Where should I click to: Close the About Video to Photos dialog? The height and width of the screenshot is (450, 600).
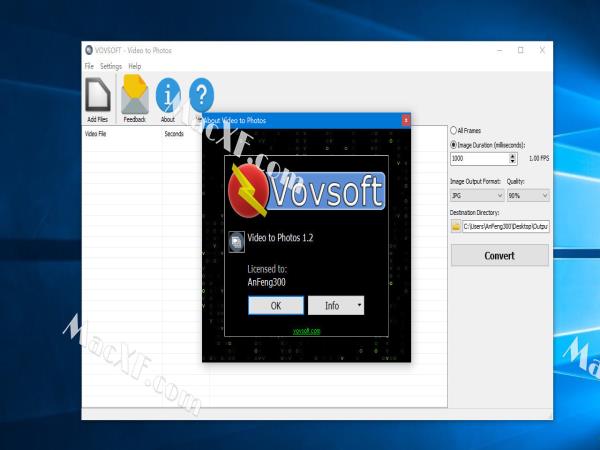click(406, 120)
